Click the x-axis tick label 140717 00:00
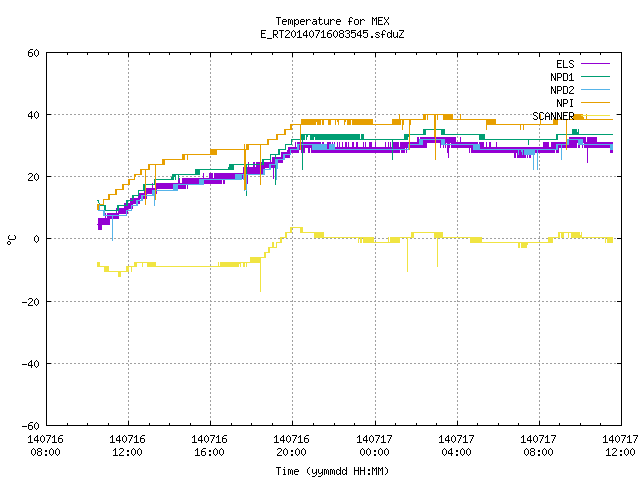The width and height of the screenshot is (640, 480). click(x=374, y=446)
